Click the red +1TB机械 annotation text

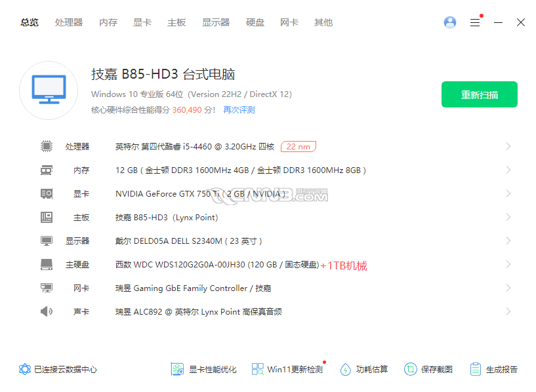coord(344,265)
